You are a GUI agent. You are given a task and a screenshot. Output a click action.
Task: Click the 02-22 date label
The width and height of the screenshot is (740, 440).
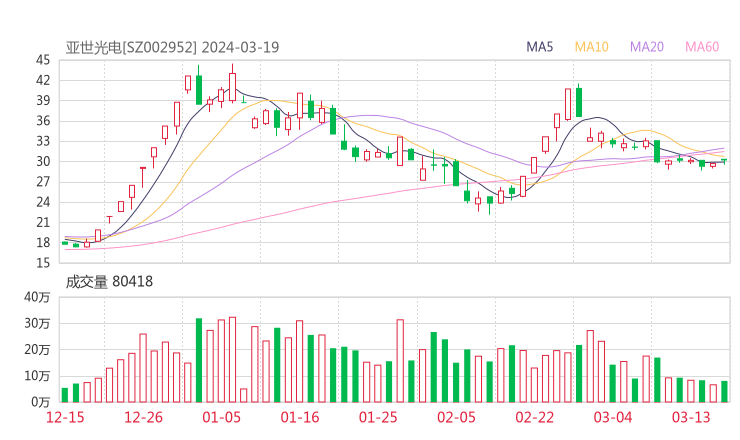coord(535,417)
